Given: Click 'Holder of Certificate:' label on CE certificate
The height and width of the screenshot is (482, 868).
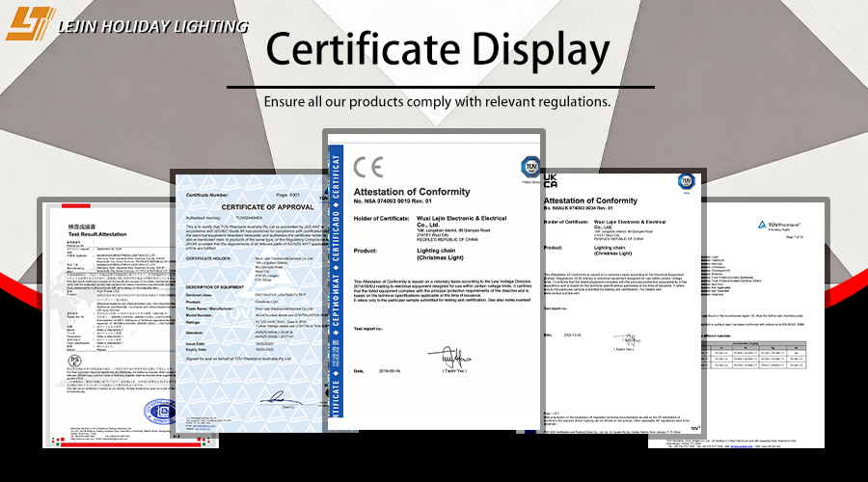Looking at the screenshot, I should pos(381,219).
